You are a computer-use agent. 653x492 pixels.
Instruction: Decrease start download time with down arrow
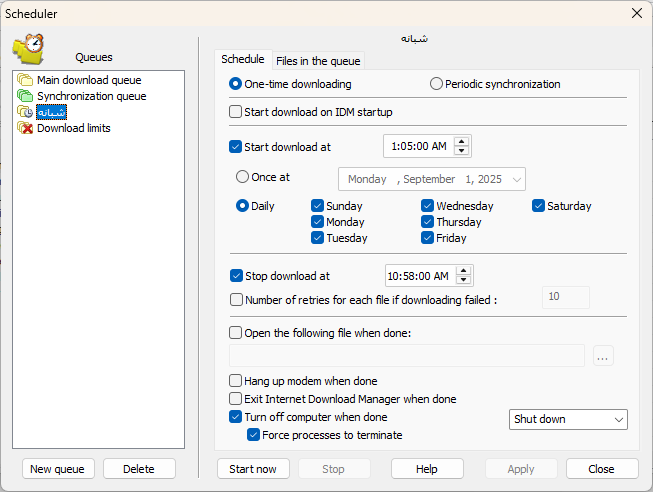point(461,151)
